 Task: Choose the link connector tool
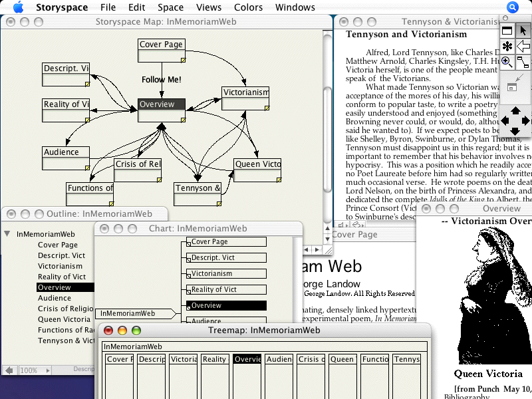(x=523, y=63)
